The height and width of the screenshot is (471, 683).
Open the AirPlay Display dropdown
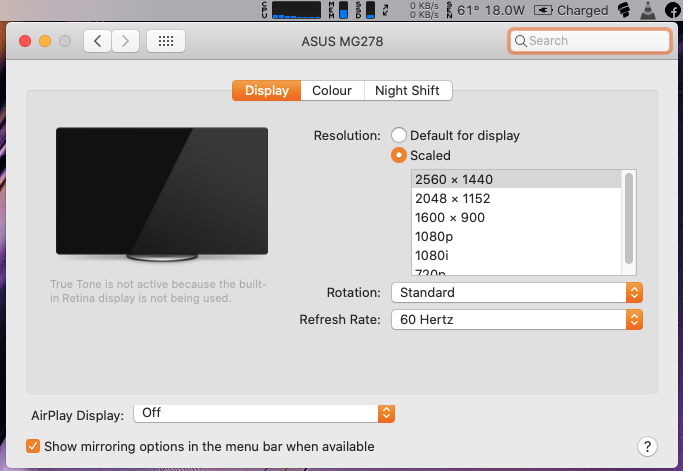pyautogui.click(x=264, y=413)
